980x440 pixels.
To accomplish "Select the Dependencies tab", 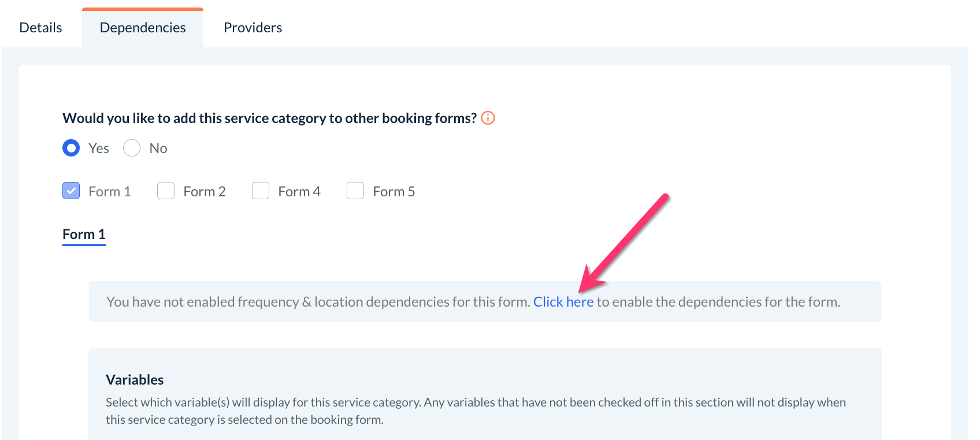I will (143, 28).
